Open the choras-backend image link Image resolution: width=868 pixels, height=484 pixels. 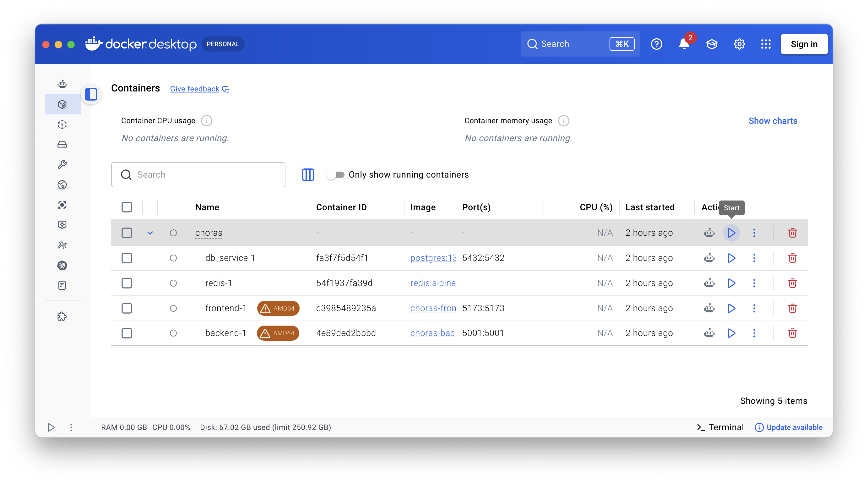tap(433, 333)
